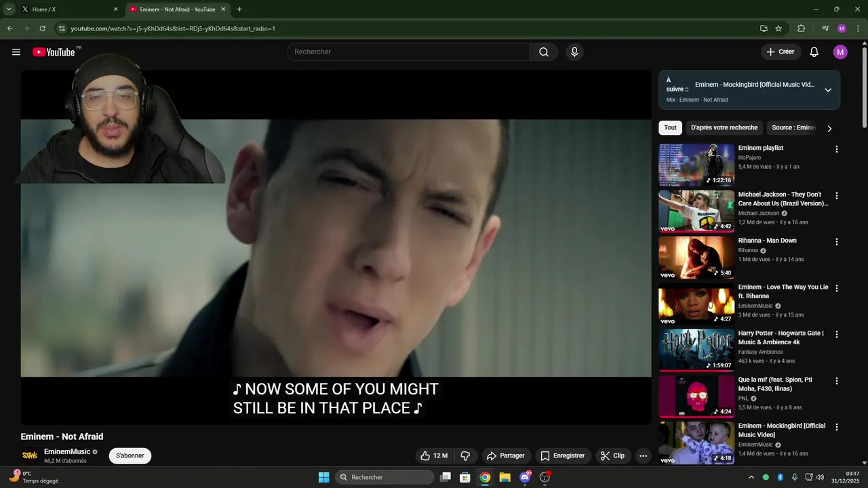Select the Source : Eminem chip
The width and height of the screenshot is (868, 488).
[793, 127]
